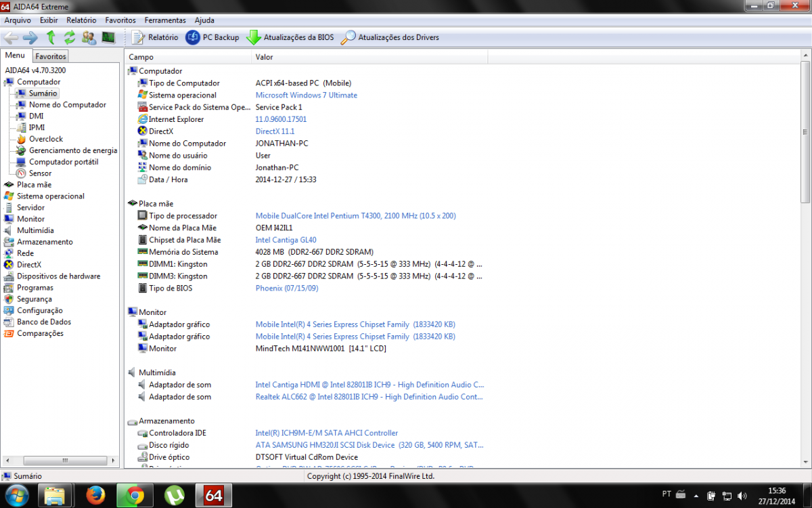Screen dimensions: 812x508
Task: Refresh the page with green arrows icon
Action: pyautogui.click(x=70, y=37)
